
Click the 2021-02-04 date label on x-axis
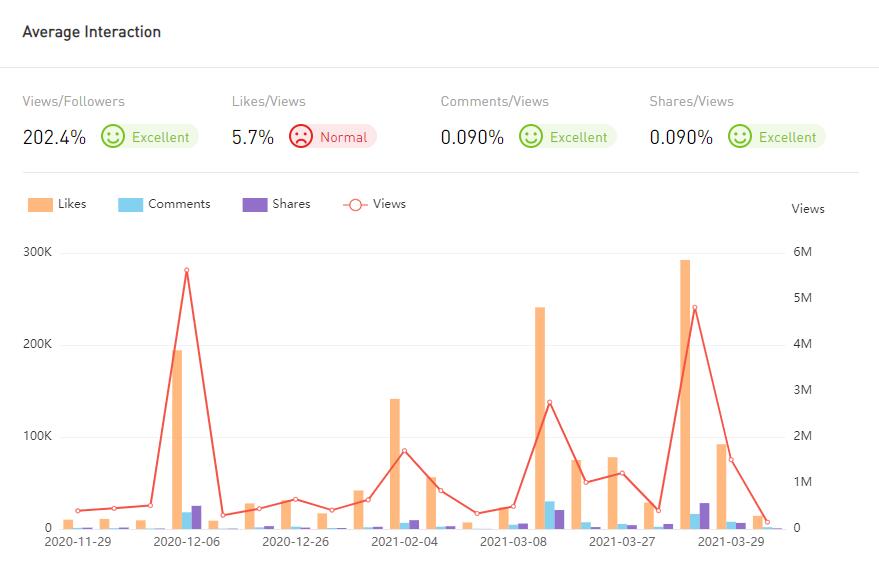click(404, 542)
